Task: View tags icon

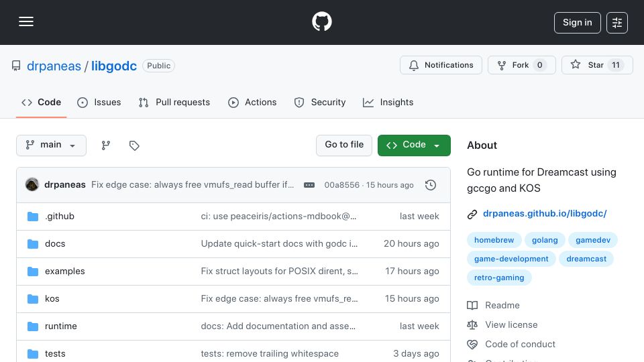Action: (x=134, y=145)
